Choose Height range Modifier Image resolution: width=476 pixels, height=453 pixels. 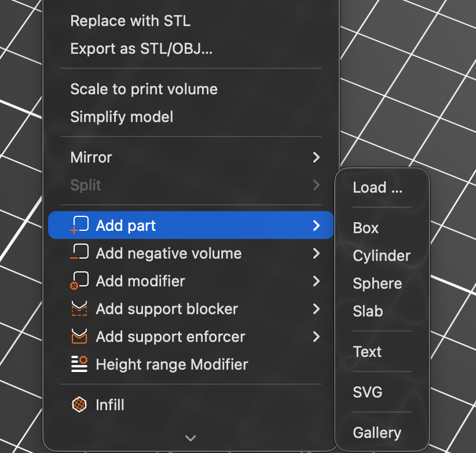[191, 364]
